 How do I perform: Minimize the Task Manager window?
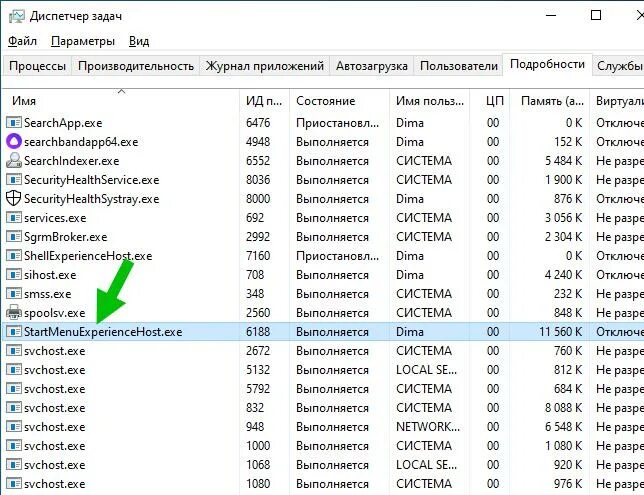coord(551,16)
